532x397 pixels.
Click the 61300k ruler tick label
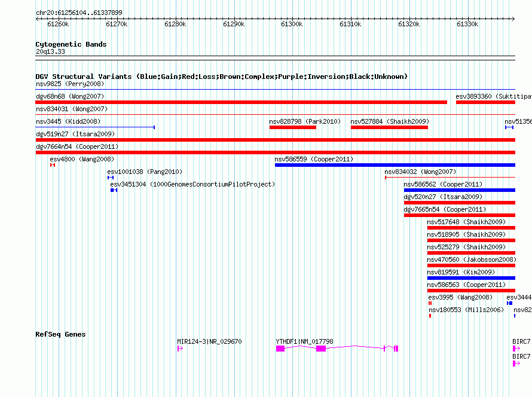click(292, 24)
